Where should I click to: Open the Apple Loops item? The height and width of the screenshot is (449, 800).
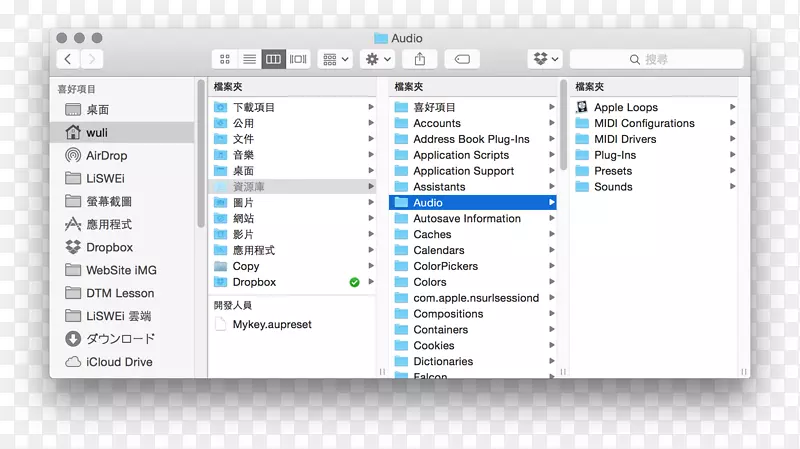654,107
